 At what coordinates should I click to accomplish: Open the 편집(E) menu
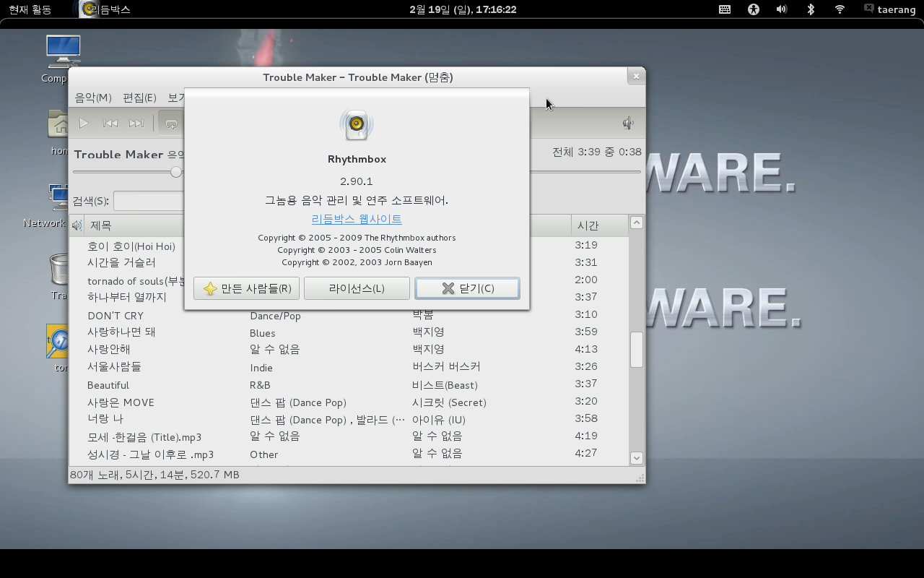click(139, 98)
